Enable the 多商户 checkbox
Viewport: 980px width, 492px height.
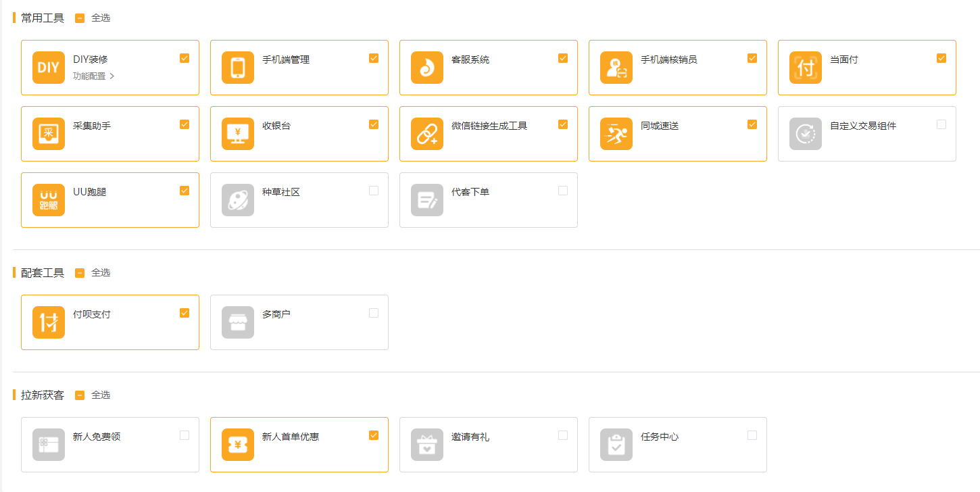[x=374, y=313]
